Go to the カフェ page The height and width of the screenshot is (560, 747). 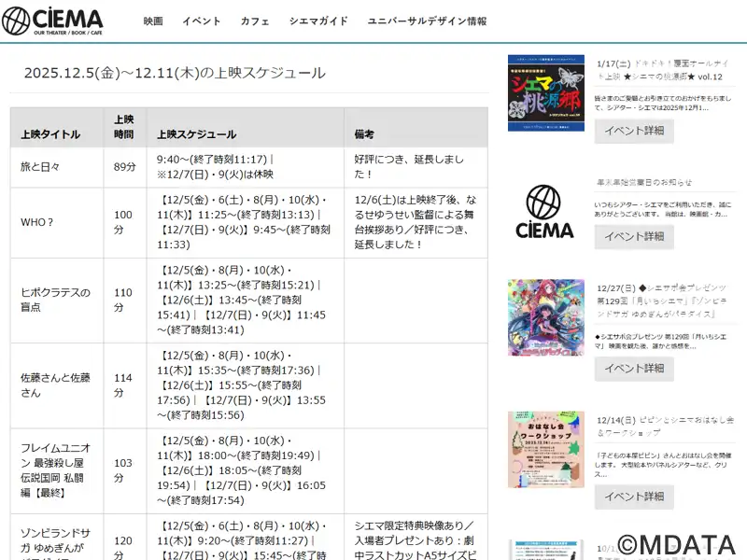tap(255, 21)
